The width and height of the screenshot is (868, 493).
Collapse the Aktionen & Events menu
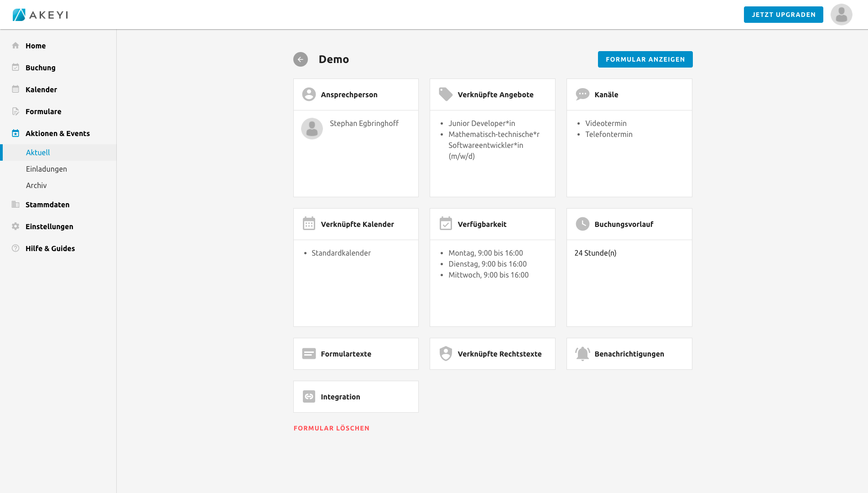(x=57, y=133)
